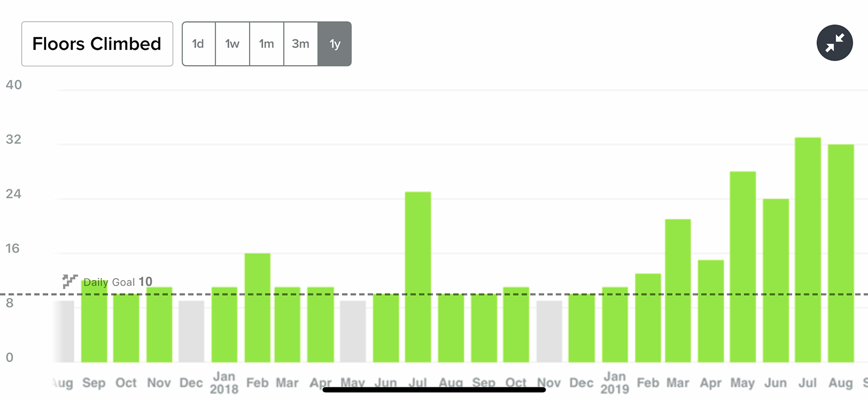The image size is (868, 401).
Task: Select the July 2019 tallest bar
Action: click(x=808, y=250)
